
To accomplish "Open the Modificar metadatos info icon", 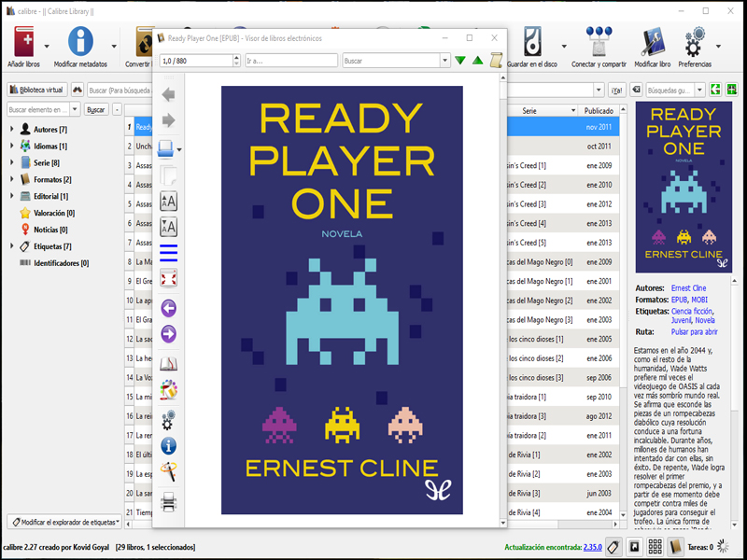I will coord(80,42).
